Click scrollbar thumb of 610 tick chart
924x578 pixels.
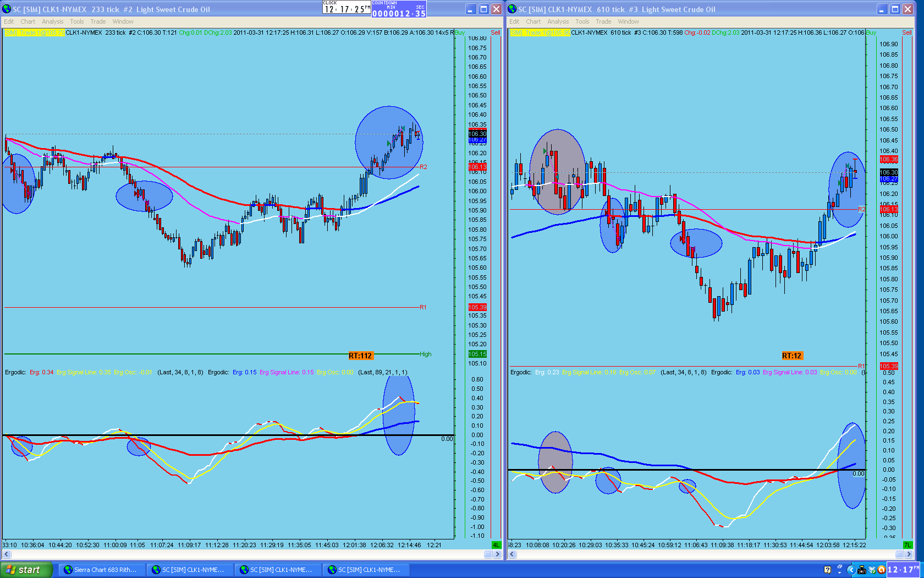pyautogui.click(x=899, y=554)
